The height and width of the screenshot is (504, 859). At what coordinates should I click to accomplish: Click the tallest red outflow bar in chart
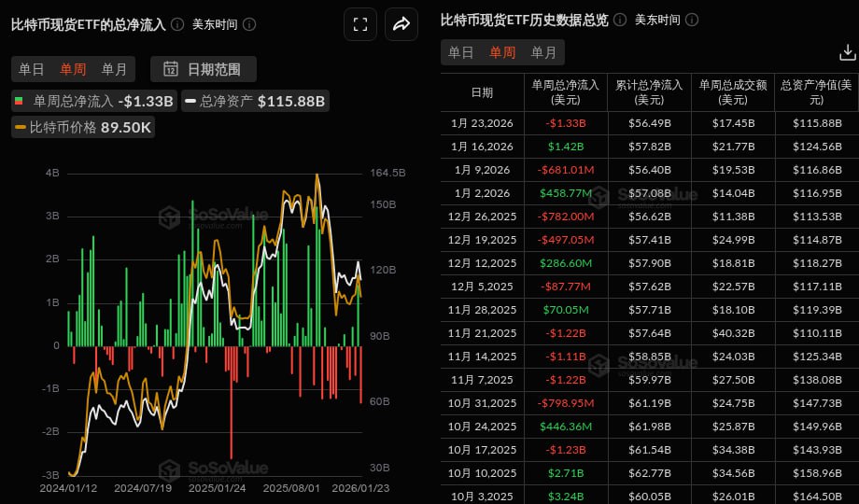pyautogui.click(x=231, y=401)
